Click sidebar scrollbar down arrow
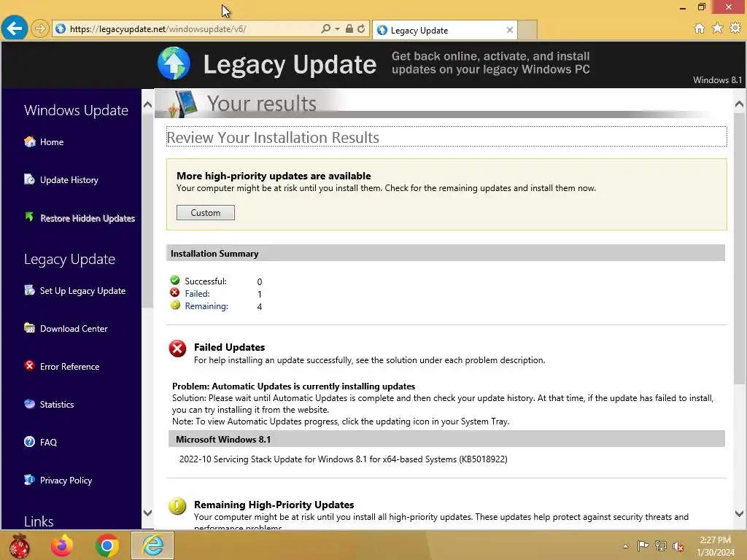The image size is (747, 560). [x=147, y=513]
